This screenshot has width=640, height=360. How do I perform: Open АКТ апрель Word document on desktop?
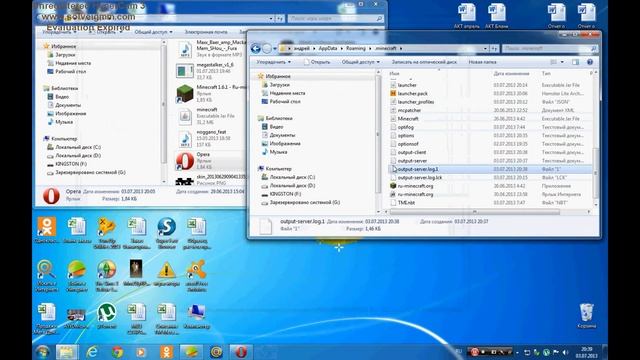click(467, 16)
